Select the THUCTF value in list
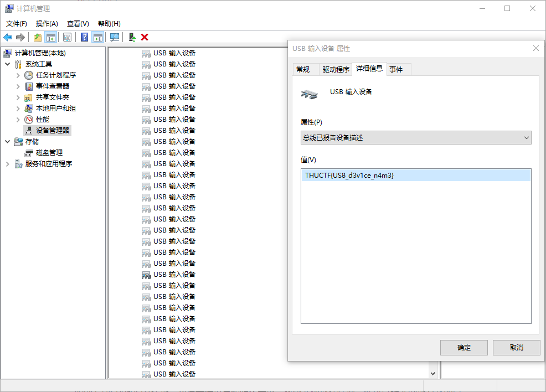Viewport: 546px width, 392px height. (x=349, y=176)
